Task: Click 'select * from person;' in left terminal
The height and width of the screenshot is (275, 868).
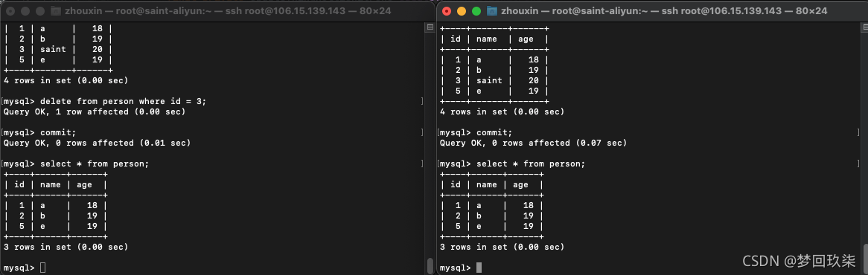Action: [95, 164]
